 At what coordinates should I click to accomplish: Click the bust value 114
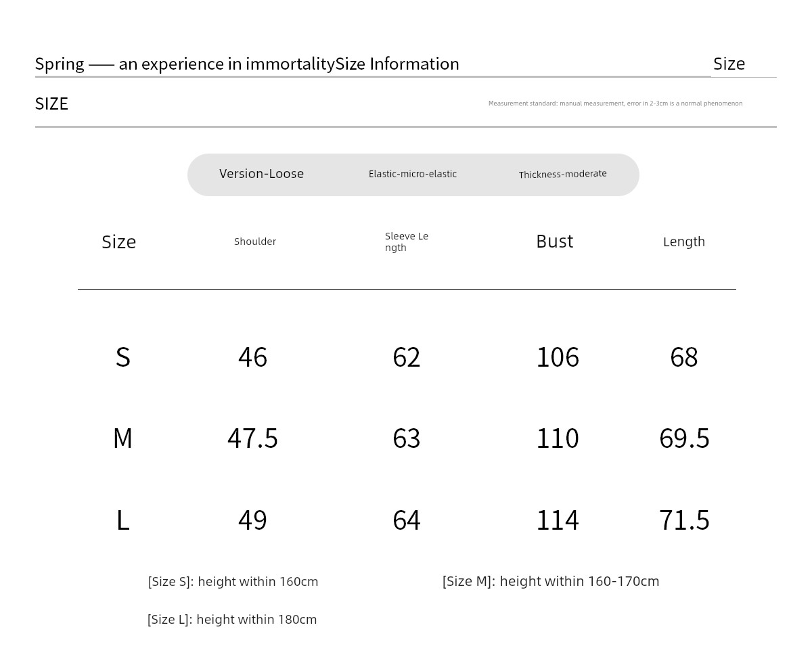[x=558, y=520]
